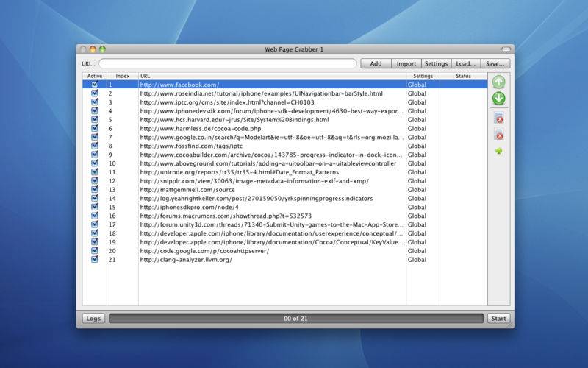This screenshot has width=588, height=368.
Task: Click the 00 of 21 progress bar
Action: tap(296, 319)
